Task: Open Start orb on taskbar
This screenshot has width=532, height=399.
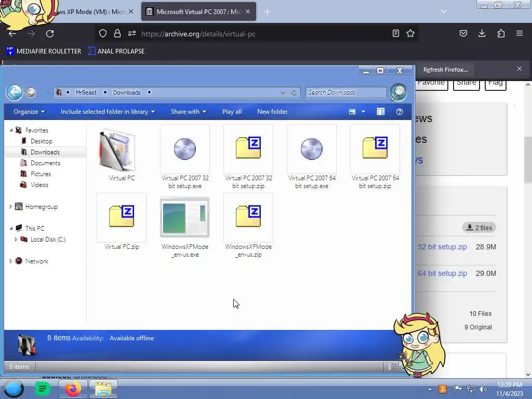Action: (x=14, y=389)
